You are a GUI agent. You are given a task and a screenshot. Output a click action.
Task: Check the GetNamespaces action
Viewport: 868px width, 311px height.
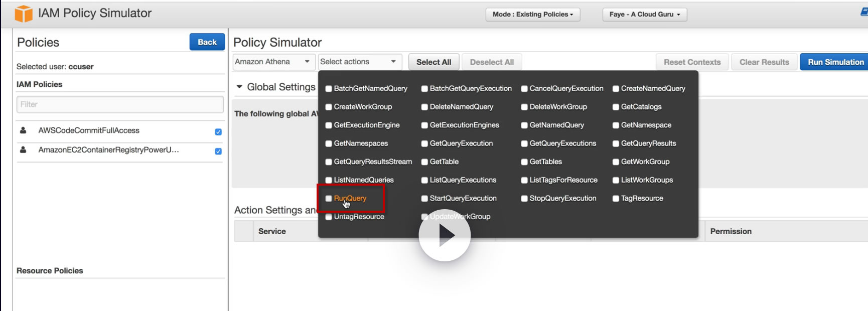click(329, 143)
